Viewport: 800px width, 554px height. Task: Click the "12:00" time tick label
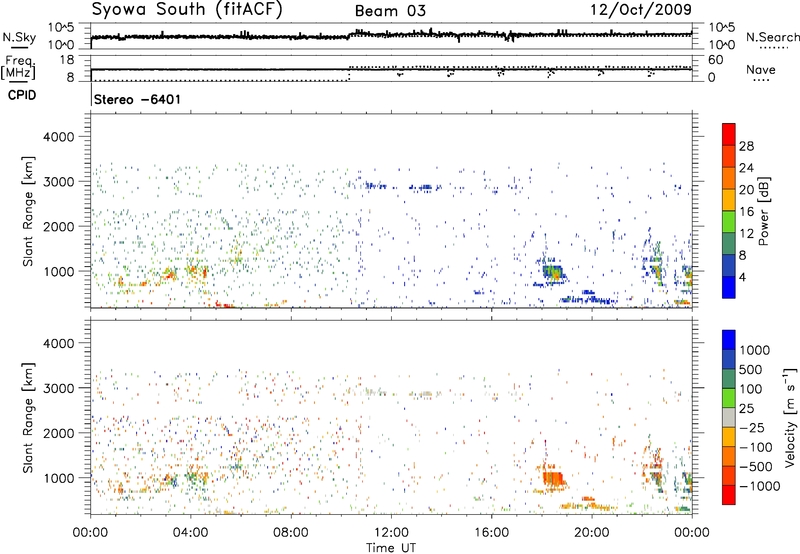click(391, 533)
